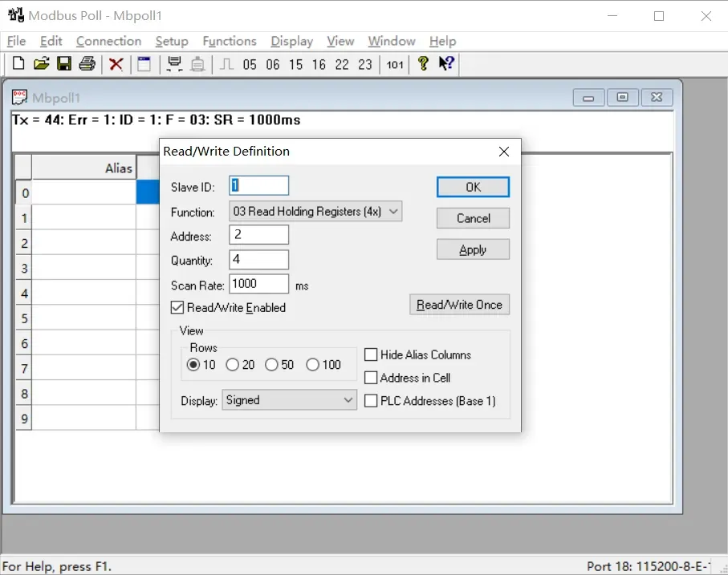
Task: Save using the floppy disk icon
Action: 64,63
